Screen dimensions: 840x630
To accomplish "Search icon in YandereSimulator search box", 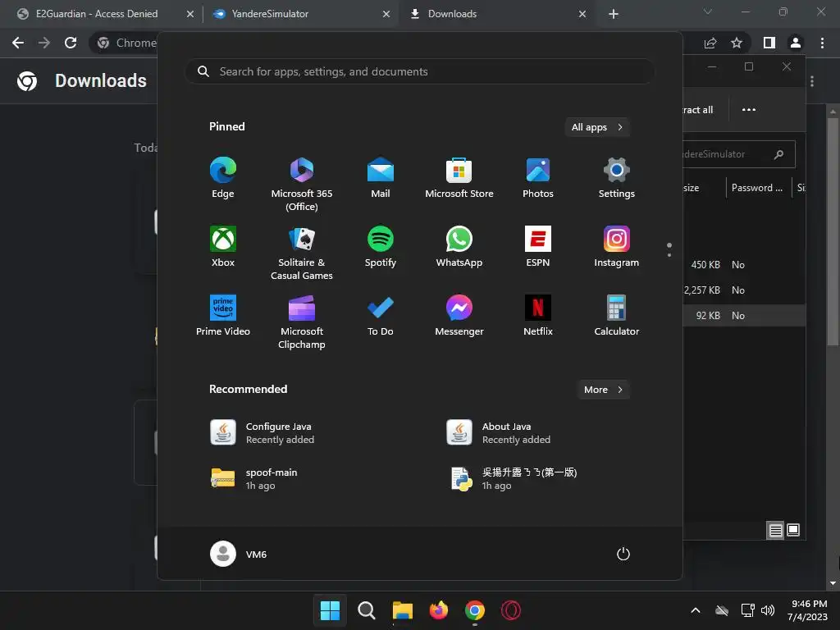I will tap(779, 154).
